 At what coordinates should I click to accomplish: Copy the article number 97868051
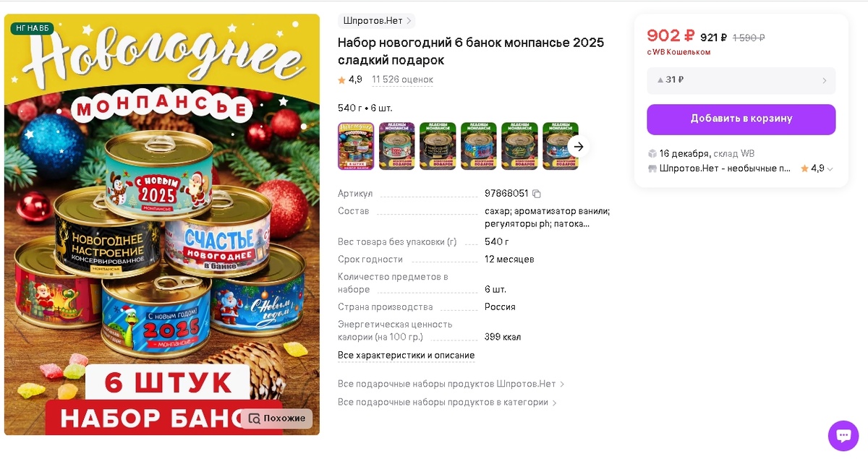[x=537, y=194]
